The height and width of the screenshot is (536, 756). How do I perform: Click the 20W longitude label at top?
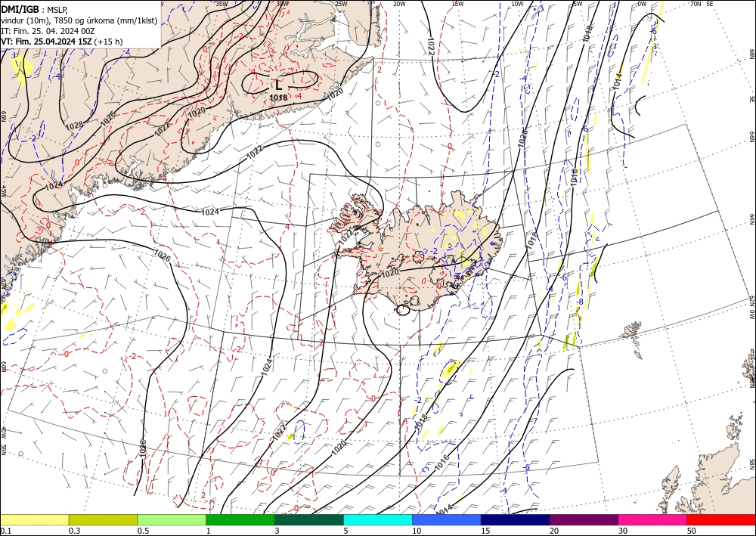(x=399, y=4)
